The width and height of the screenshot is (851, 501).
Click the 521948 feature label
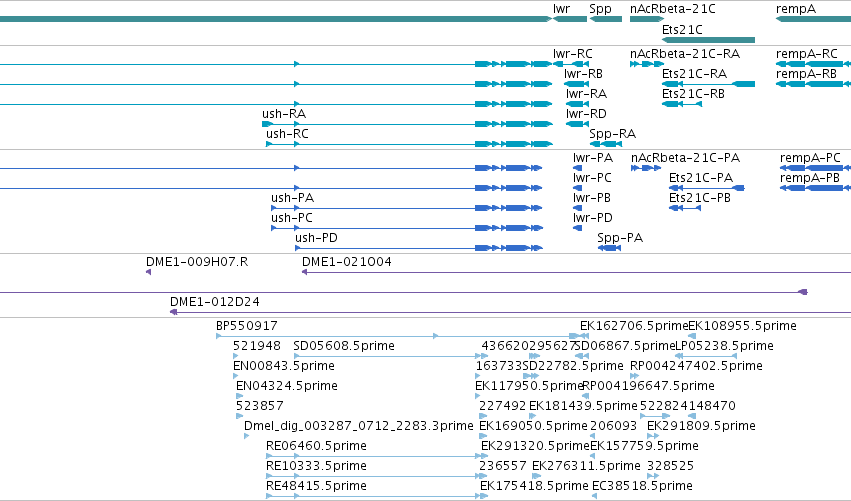coord(257,346)
